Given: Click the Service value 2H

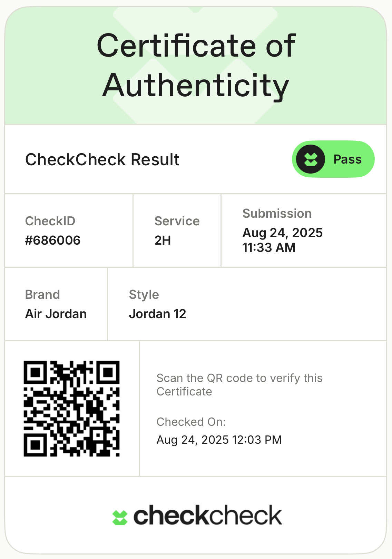Looking at the screenshot, I should (x=163, y=240).
